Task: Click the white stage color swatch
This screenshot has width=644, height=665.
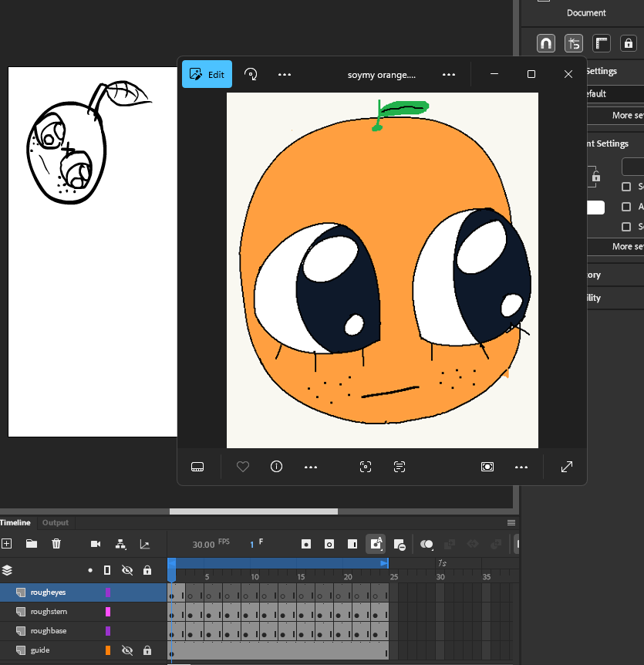Action: [595, 208]
